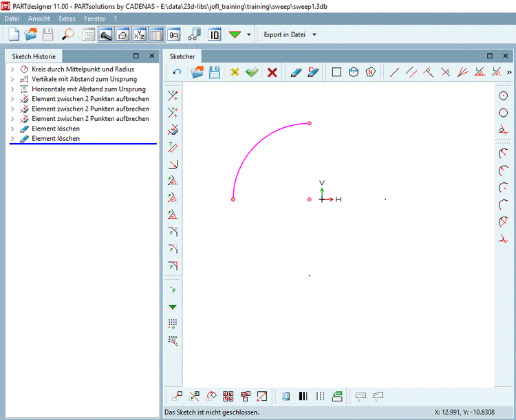Click the New document icon

[x=14, y=34]
